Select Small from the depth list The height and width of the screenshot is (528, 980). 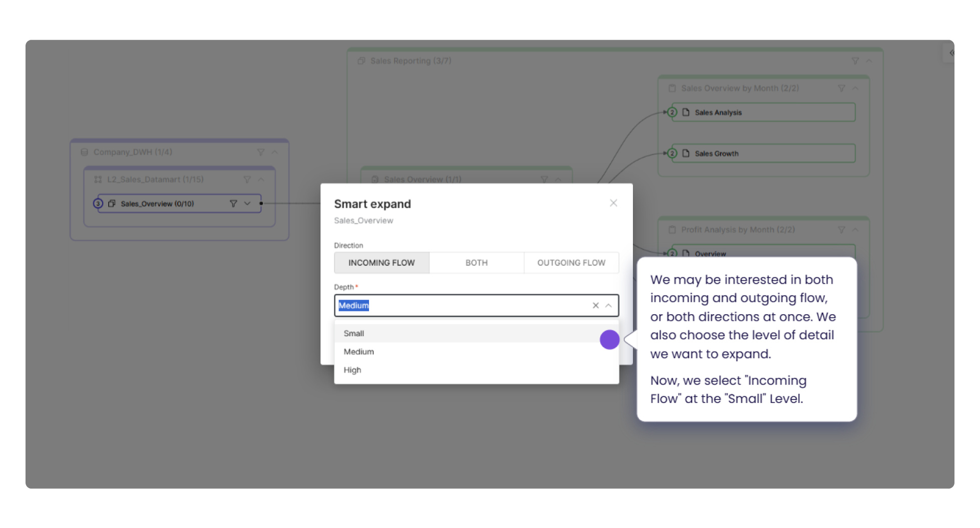click(354, 333)
